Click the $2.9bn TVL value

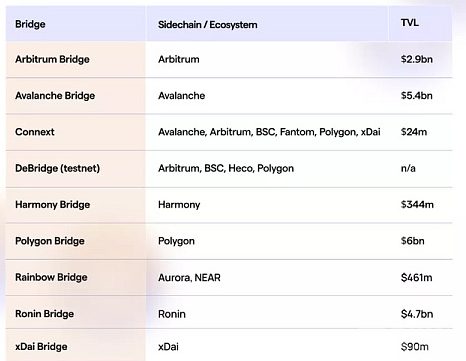[417, 59]
